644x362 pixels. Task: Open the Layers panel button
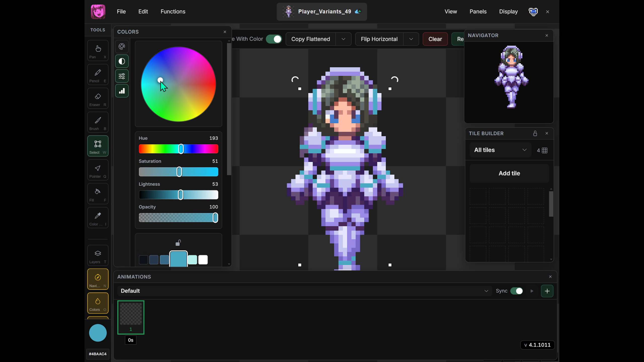(x=98, y=256)
